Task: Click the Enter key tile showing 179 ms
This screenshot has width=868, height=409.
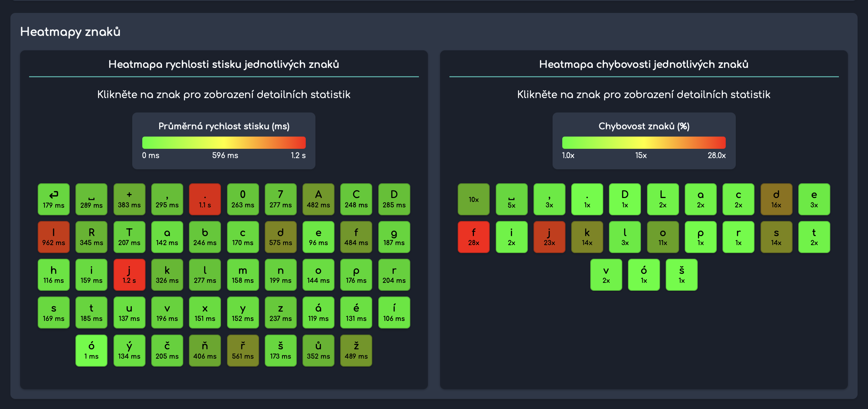Action: coord(54,199)
